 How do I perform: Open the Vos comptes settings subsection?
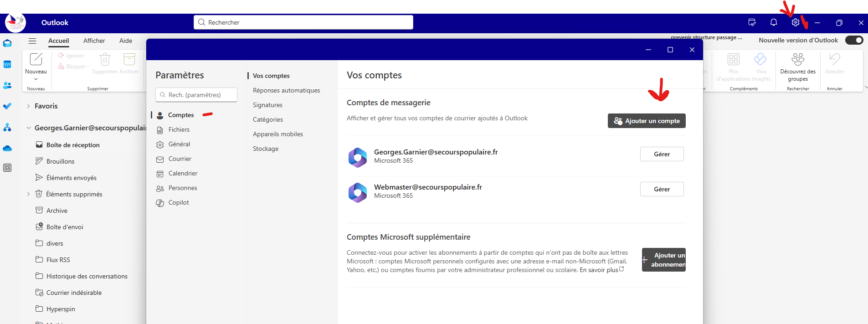271,76
